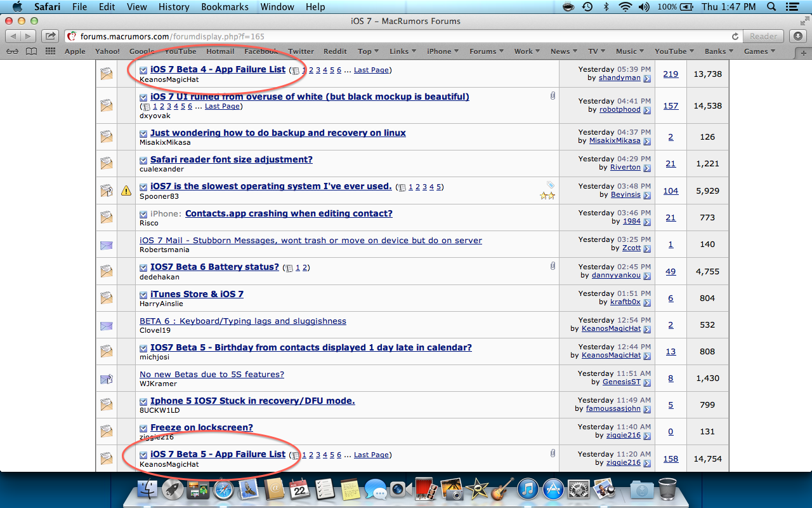This screenshot has height=508, width=812.
Task: Open the Edit menu
Action: coord(107,7)
